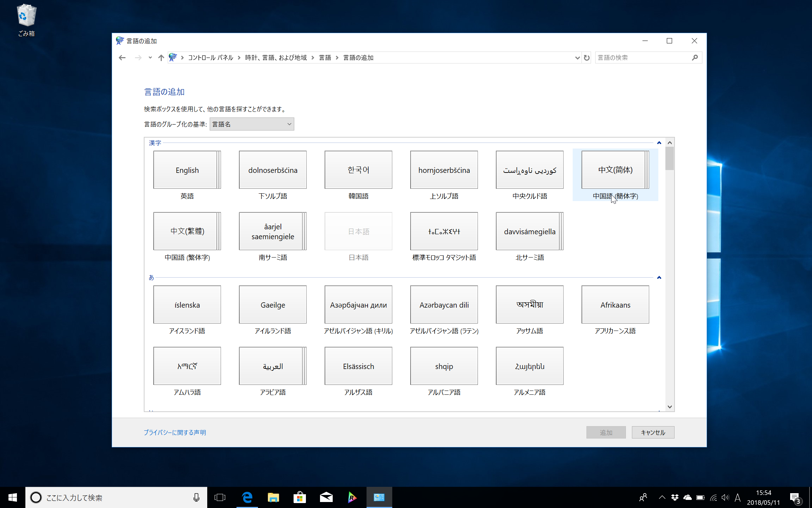Refresh the page with the refresh icon
Image resolution: width=812 pixels, height=508 pixels.
click(x=586, y=58)
